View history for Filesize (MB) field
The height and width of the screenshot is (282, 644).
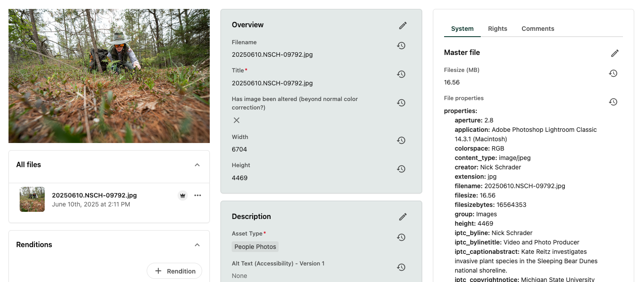pos(613,73)
